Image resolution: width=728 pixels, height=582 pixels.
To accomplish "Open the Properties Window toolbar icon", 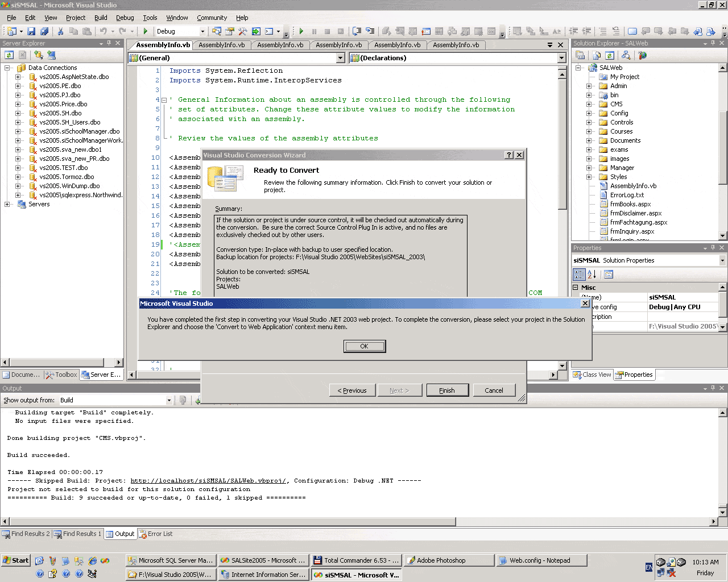I will click(230, 31).
